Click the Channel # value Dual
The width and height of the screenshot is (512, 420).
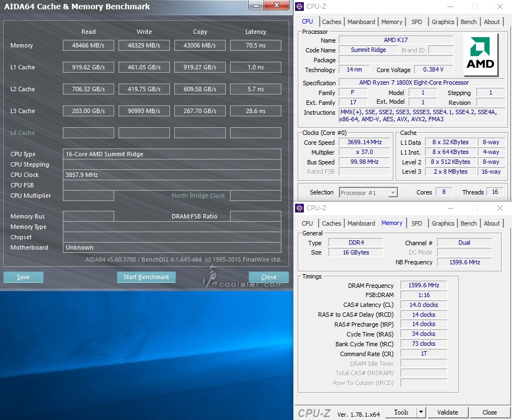coord(464,242)
